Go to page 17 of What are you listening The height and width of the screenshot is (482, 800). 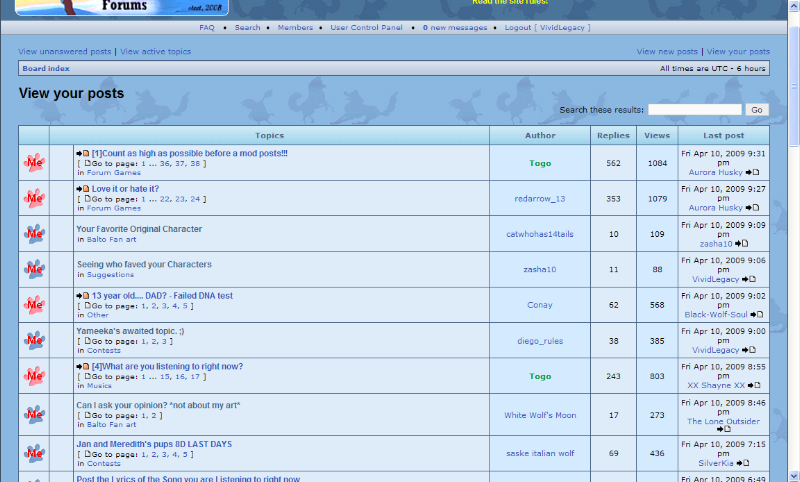(x=195, y=377)
